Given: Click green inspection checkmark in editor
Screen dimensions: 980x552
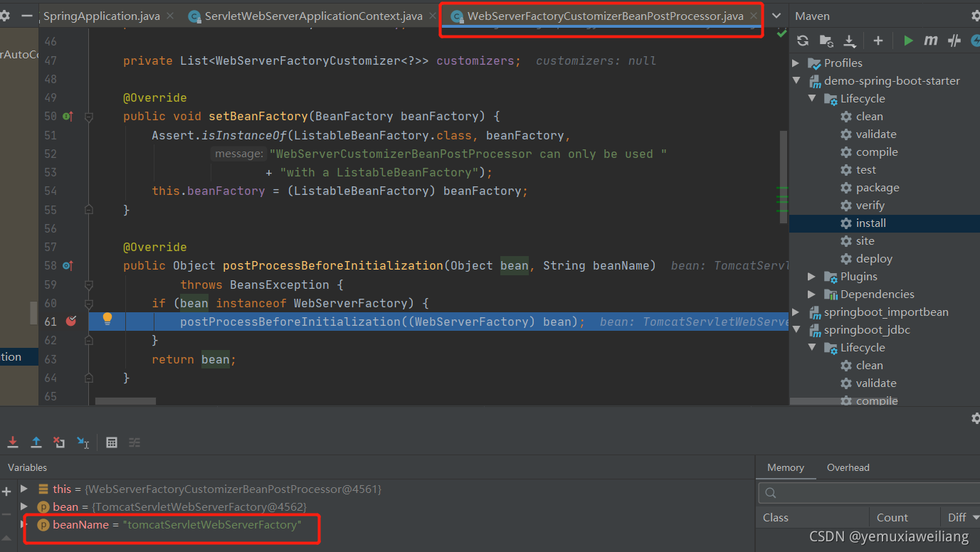Looking at the screenshot, I should (782, 33).
